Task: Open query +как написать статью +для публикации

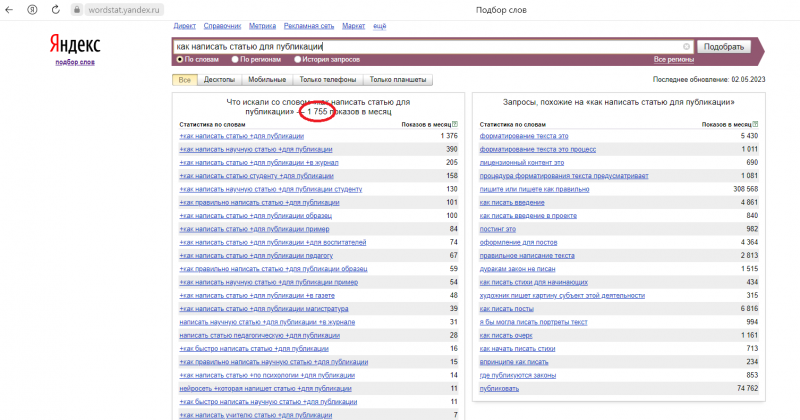Action: 241,136
